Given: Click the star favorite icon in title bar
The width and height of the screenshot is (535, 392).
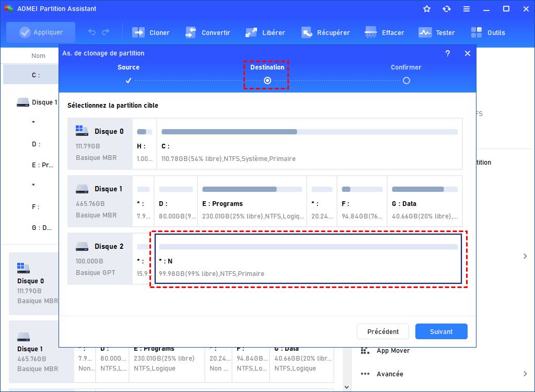Looking at the screenshot, I should click(x=427, y=9).
